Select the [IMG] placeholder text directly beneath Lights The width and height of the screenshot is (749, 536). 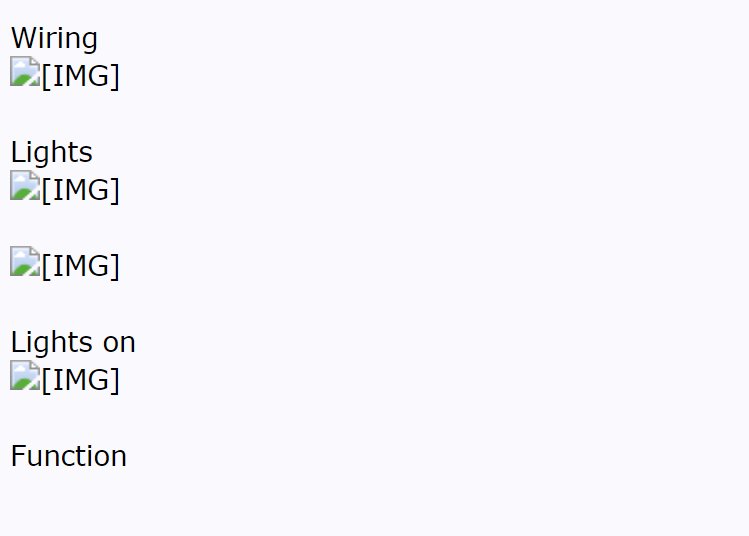(80, 190)
